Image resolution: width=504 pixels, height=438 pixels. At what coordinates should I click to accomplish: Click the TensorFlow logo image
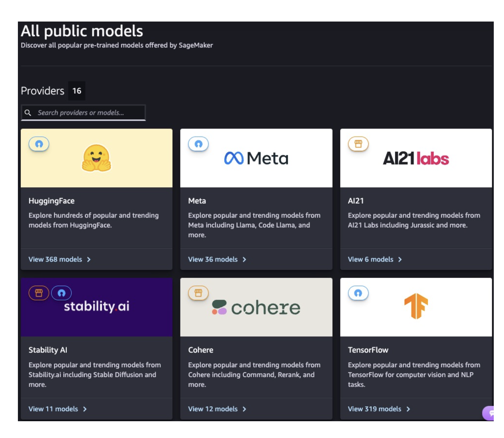pos(416,306)
